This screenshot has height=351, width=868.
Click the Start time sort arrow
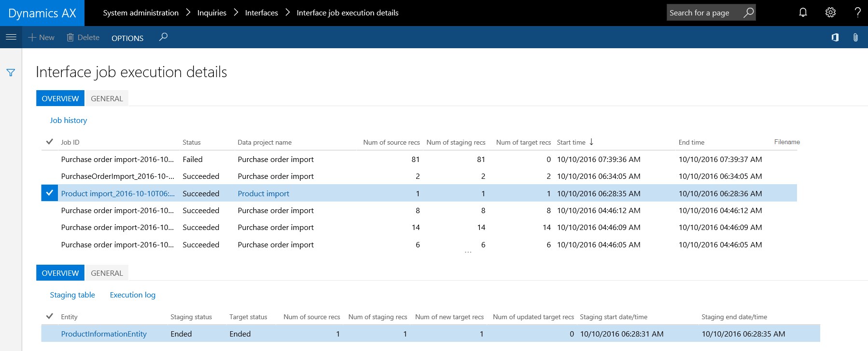(591, 142)
